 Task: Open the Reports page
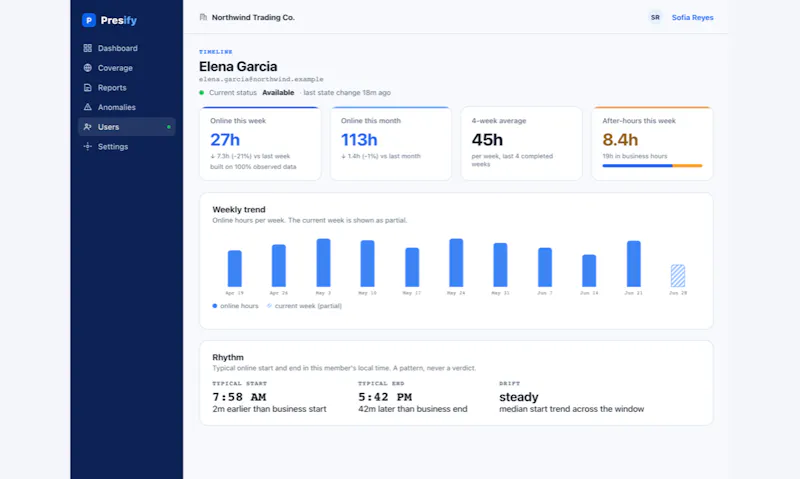click(127, 87)
